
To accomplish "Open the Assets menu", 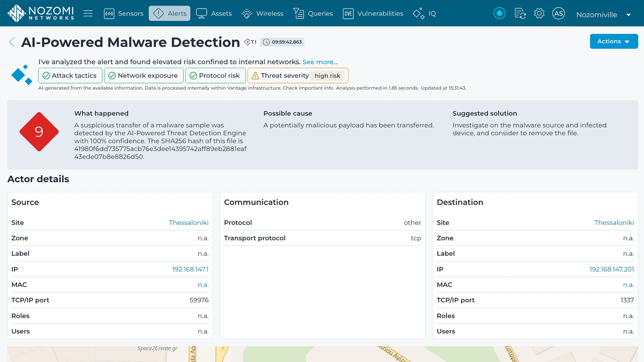I will click(x=214, y=13).
